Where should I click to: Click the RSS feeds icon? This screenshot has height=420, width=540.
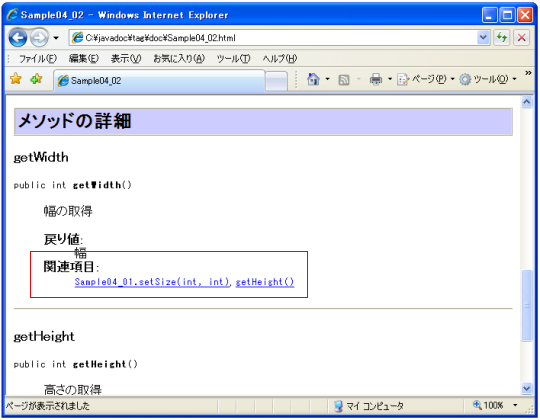[344, 80]
